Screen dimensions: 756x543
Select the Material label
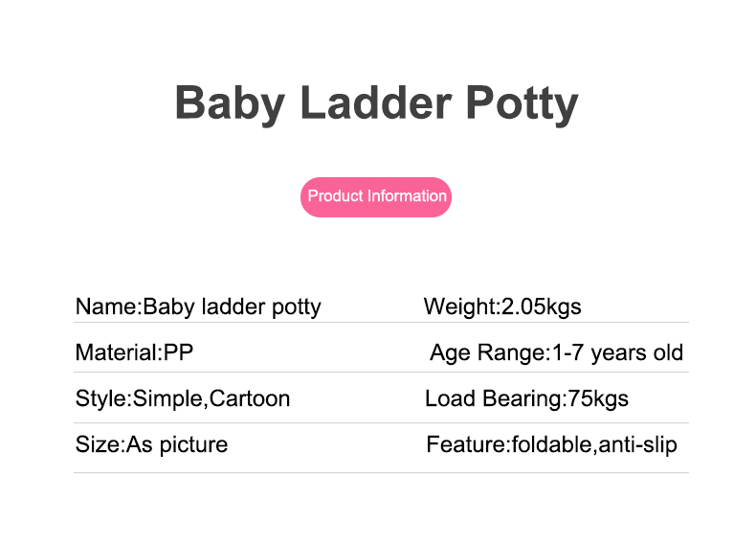116,352
